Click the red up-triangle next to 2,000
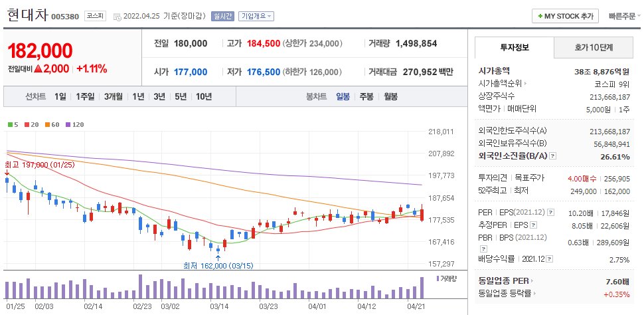The image size is (644, 315). (39, 68)
